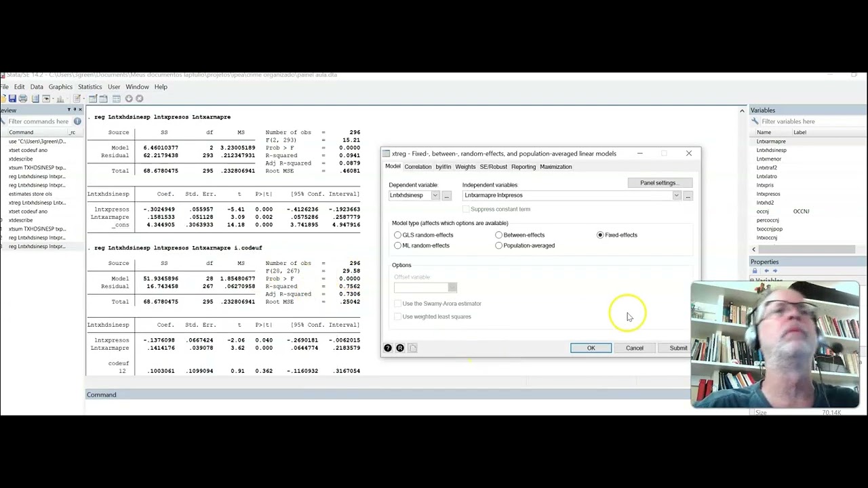The image size is (868, 488).
Task: Open the Data Browser icon
Action: (x=103, y=98)
